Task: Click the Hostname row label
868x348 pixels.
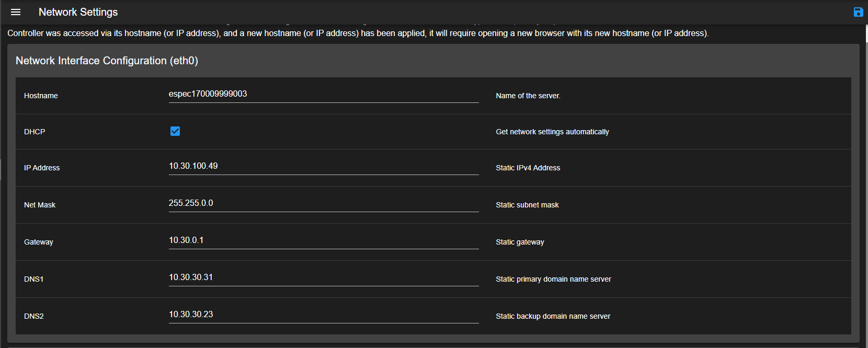Action: tap(41, 96)
